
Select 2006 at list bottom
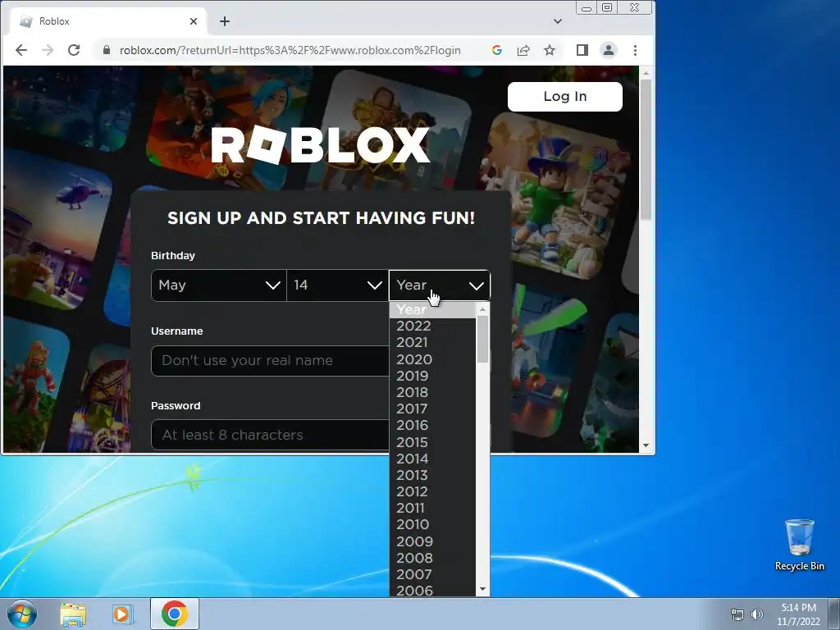[x=432, y=590]
